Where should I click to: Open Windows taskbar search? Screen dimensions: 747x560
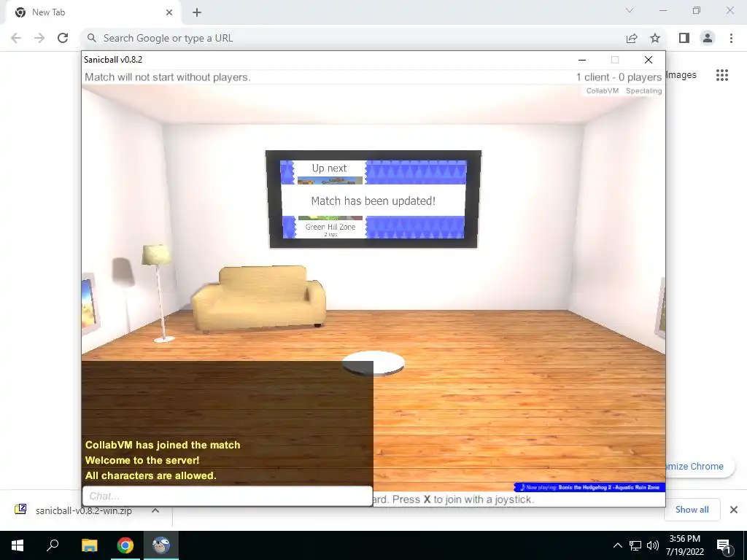[53, 545]
